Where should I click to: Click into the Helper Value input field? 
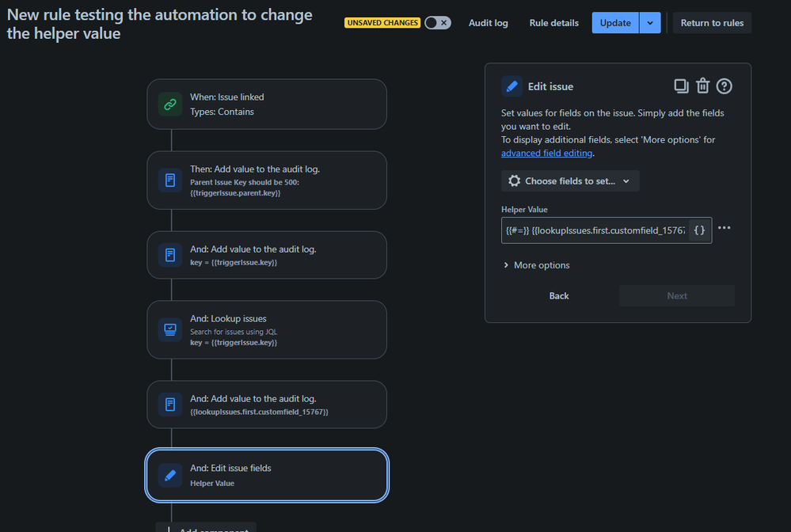point(595,230)
